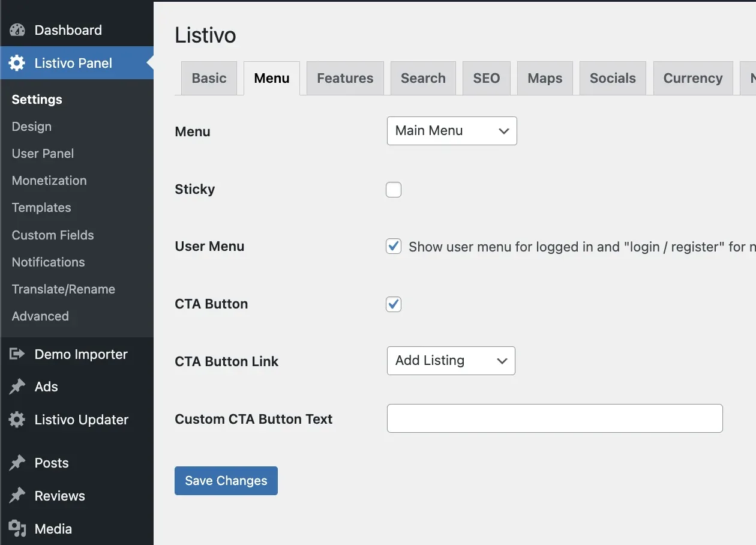This screenshot has width=756, height=545.
Task: Click the Posts pin icon
Action: point(17,463)
